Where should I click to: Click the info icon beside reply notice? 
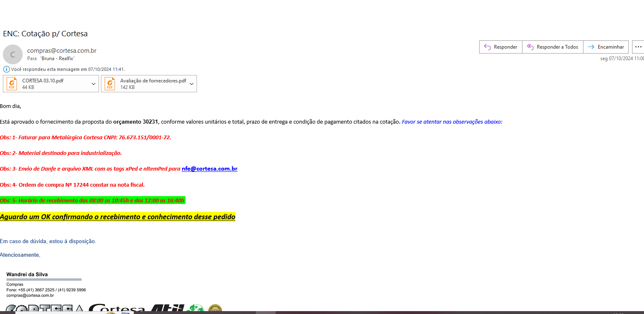(x=6, y=69)
